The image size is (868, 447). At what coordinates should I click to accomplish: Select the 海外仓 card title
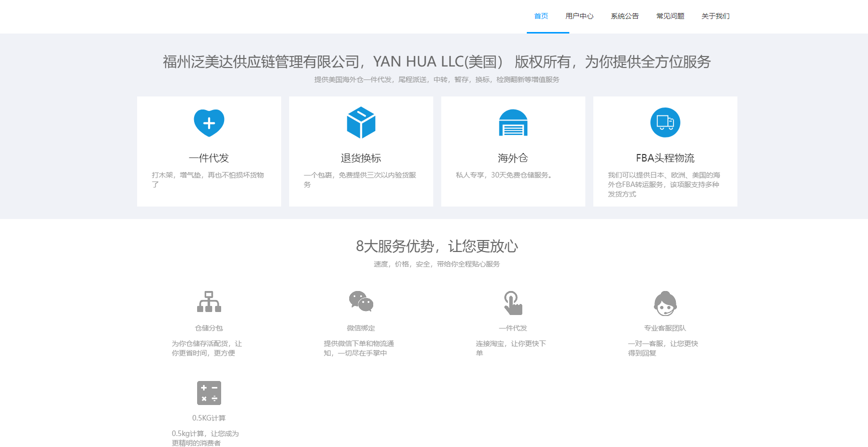coord(513,158)
